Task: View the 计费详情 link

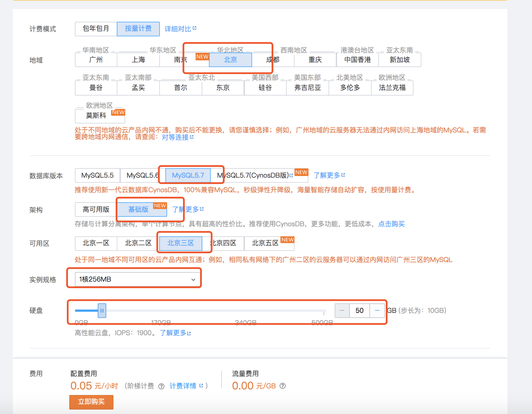Action: tap(186, 386)
